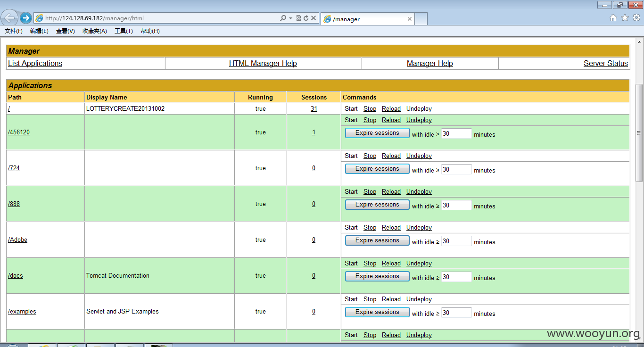Open the 查看(V) menu
The height and width of the screenshot is (347, 644).
point(65,31)
